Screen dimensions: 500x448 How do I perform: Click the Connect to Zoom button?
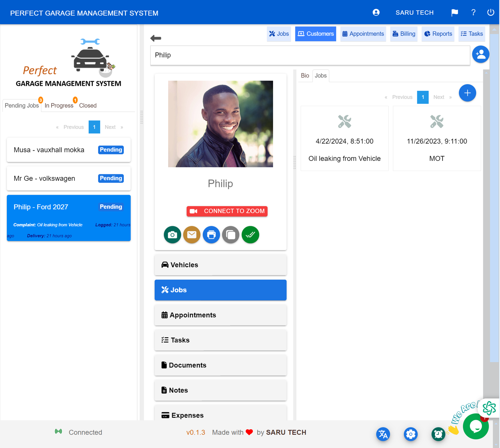click(227, 211)
